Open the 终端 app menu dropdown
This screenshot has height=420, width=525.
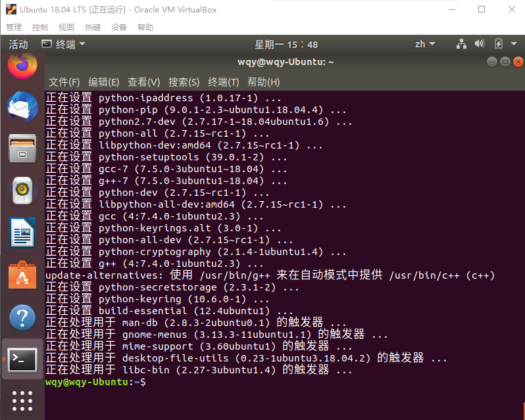[64, 44]
